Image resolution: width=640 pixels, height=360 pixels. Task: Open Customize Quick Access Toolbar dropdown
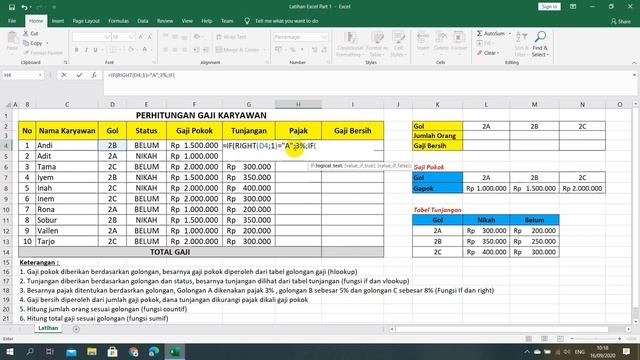point(54,7)
